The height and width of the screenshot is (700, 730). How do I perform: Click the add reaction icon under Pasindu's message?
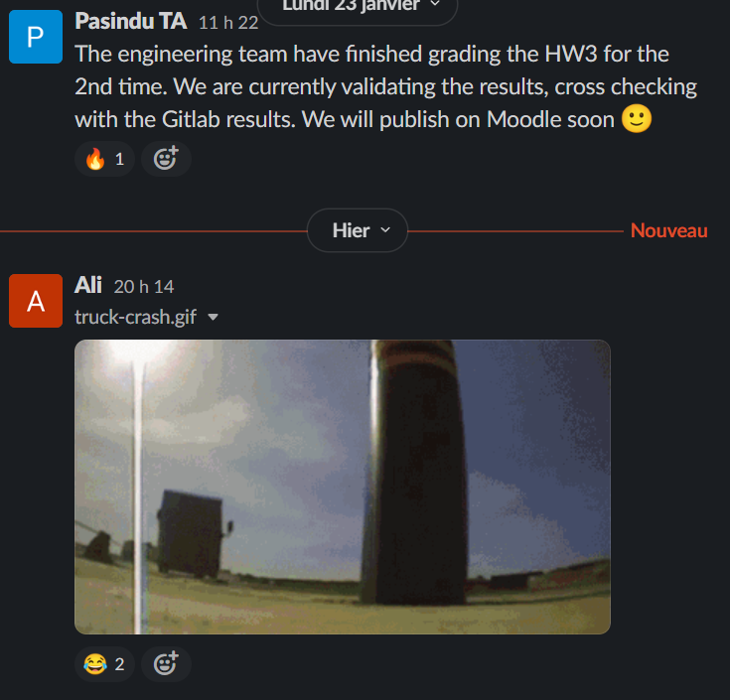[166, 159]
